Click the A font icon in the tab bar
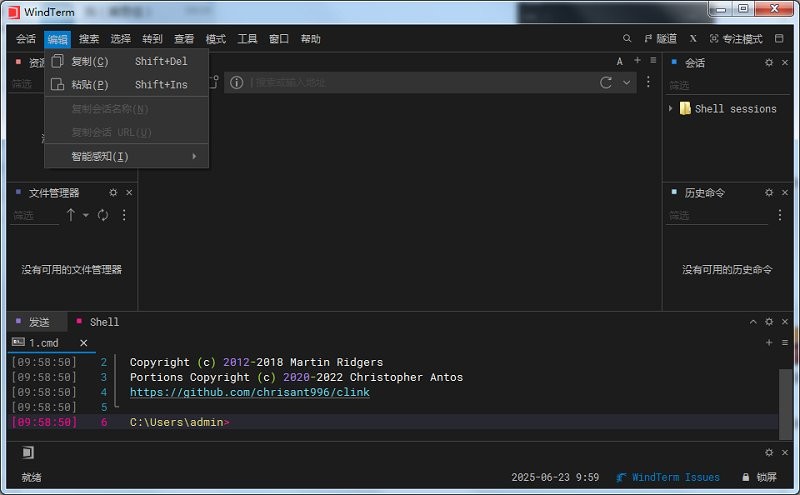 click(x=619, y=61)
